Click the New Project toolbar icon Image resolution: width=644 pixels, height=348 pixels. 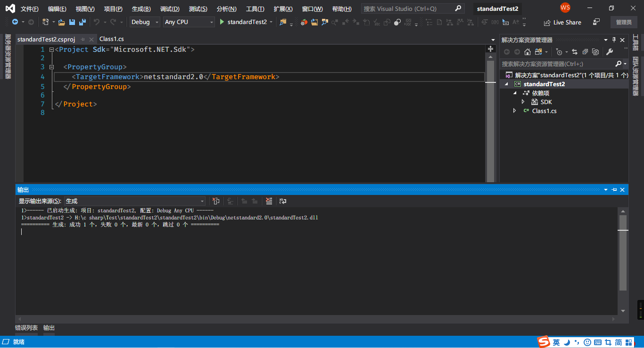click(x=46, y=22)
